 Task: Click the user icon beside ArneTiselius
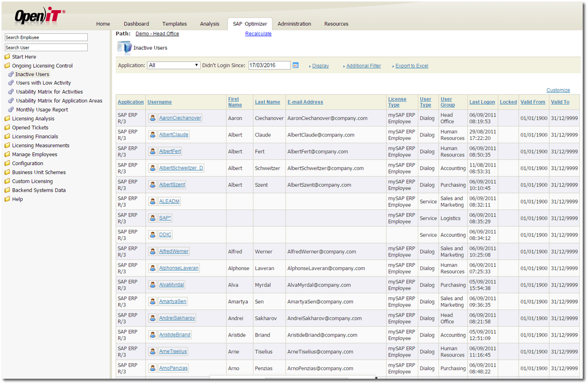(x=153, y=352)
